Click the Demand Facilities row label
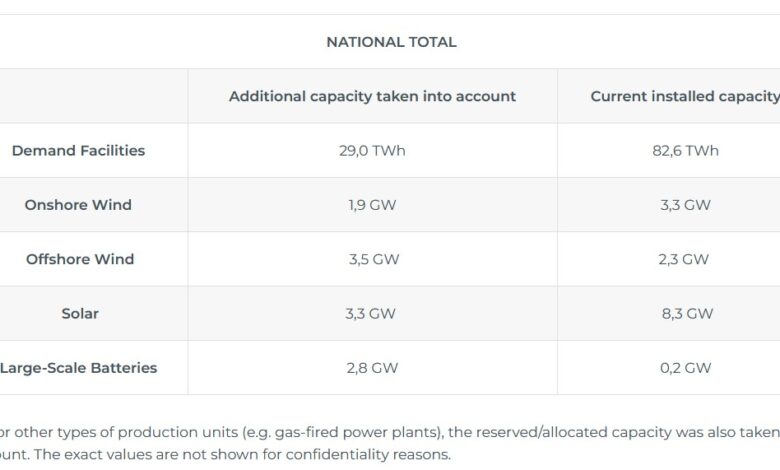The height and width of the screenshot is (470, 780). point(78,150)
